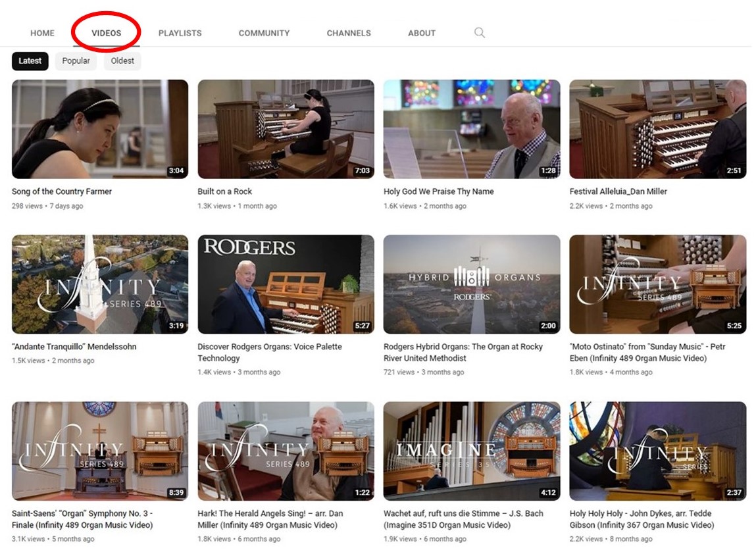Select the Latest sort chip

pos(30,61)
